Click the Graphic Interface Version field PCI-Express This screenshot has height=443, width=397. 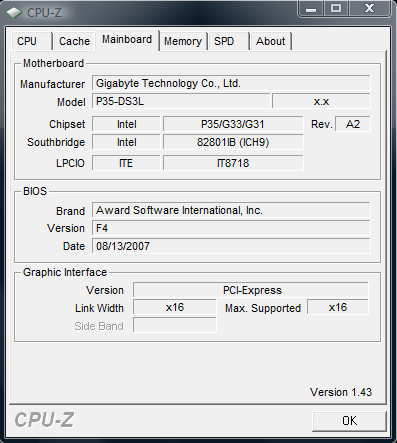click(x=251, y=290)
